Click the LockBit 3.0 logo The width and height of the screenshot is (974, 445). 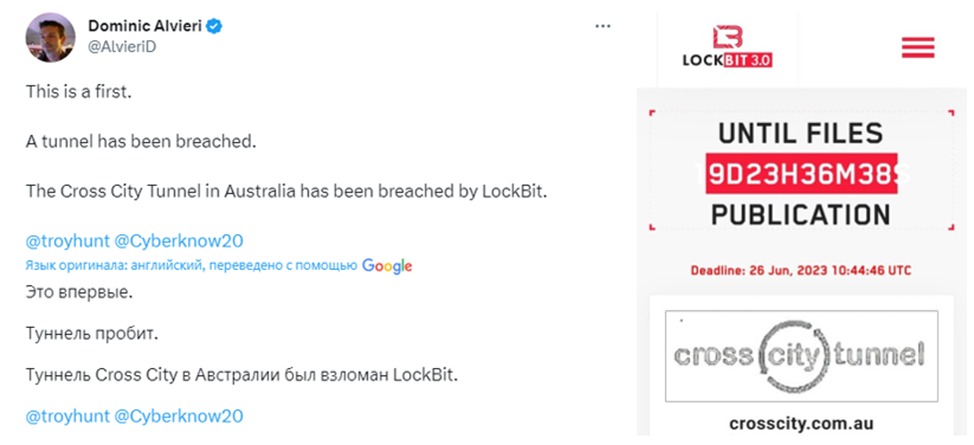pos(727,47)
